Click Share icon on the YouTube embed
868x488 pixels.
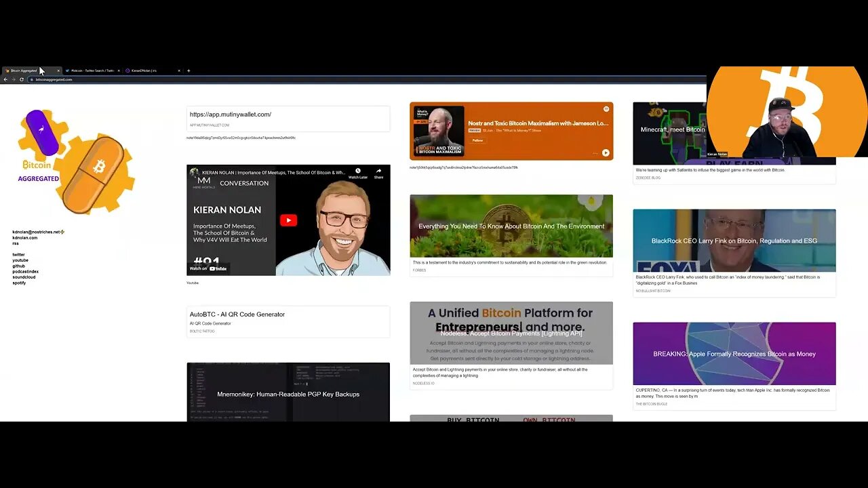(x=378, y=173)
